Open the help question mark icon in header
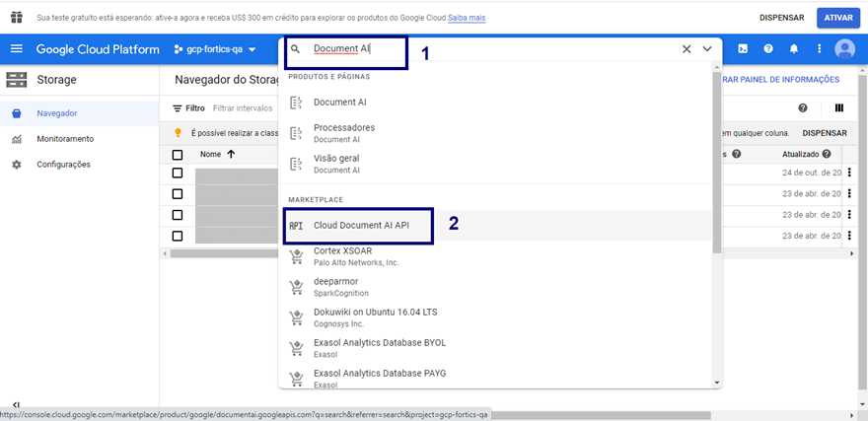This screenshot has height=421, width=868. point(768,48)
